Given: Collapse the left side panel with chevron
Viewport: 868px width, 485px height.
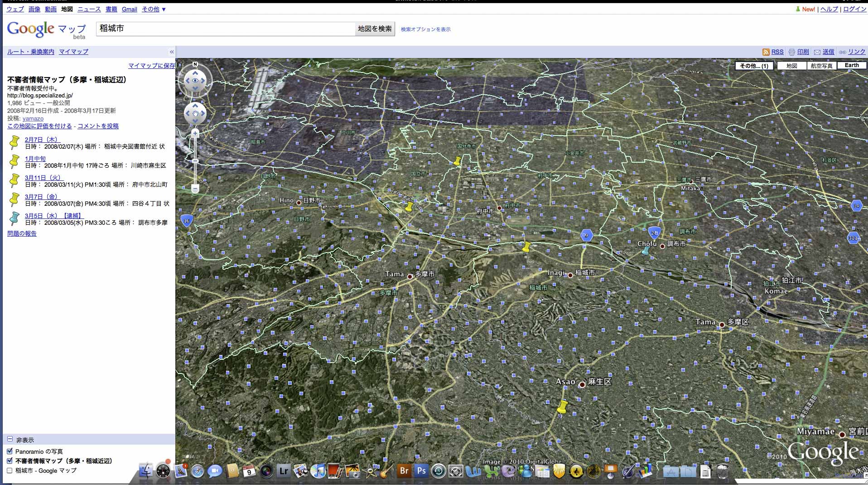Looking at the screenshot, I should [172, 52].
